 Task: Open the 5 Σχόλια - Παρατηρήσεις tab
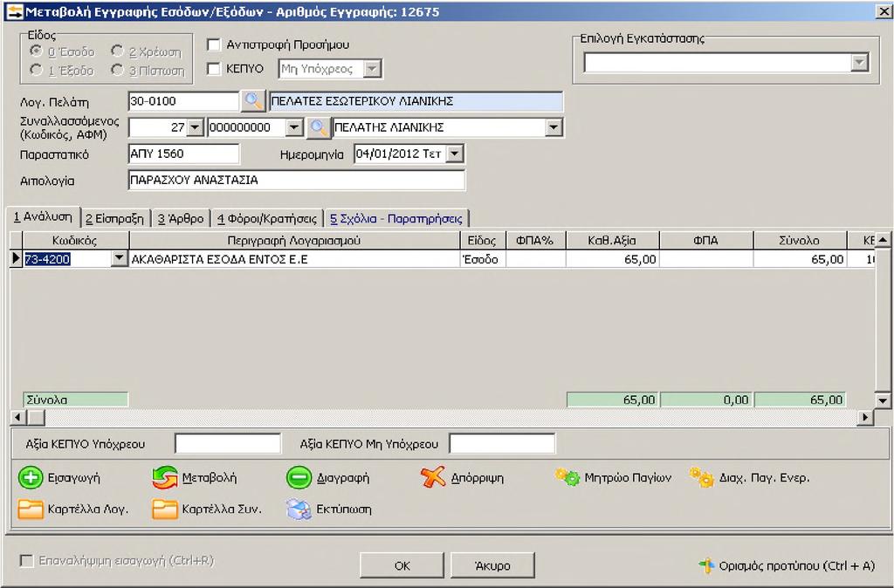[396, 219]
